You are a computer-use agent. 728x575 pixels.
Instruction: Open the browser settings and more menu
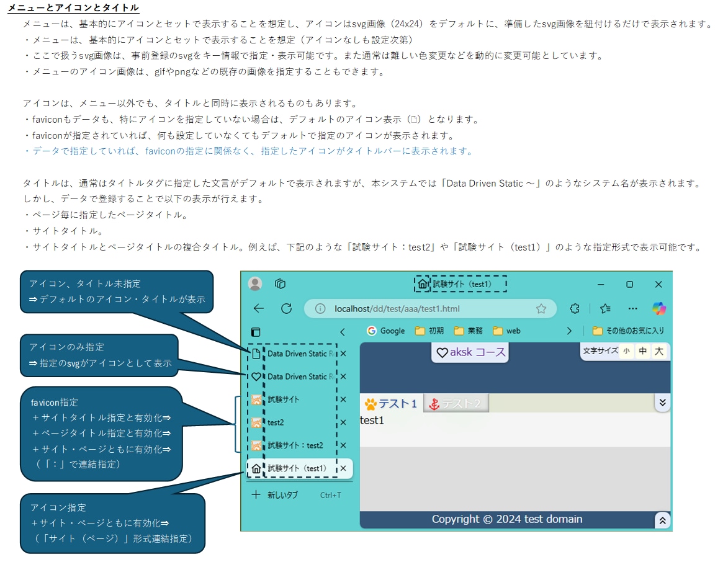pos(633,309)
